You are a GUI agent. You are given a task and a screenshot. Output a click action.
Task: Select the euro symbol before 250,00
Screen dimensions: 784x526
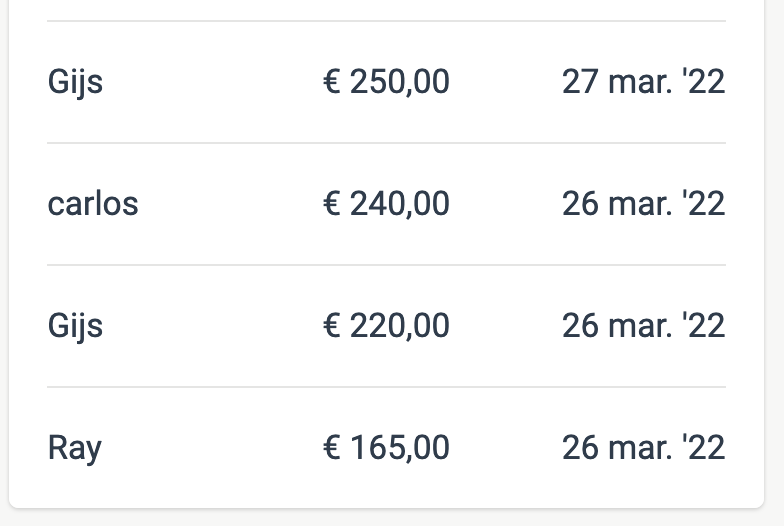(x=332, y=82)
